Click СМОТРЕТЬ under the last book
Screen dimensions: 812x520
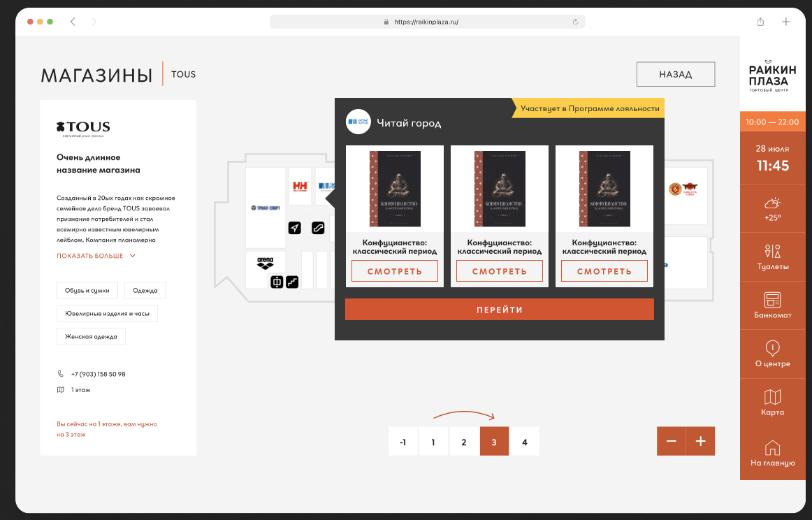coord(604,271)
